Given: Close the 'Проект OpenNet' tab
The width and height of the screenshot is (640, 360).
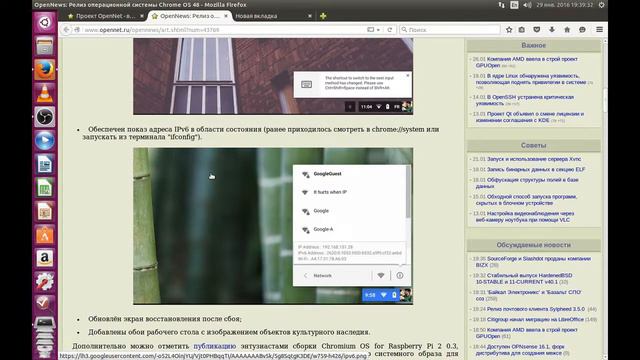Looking at the screenshot, I should click(142, 16).
